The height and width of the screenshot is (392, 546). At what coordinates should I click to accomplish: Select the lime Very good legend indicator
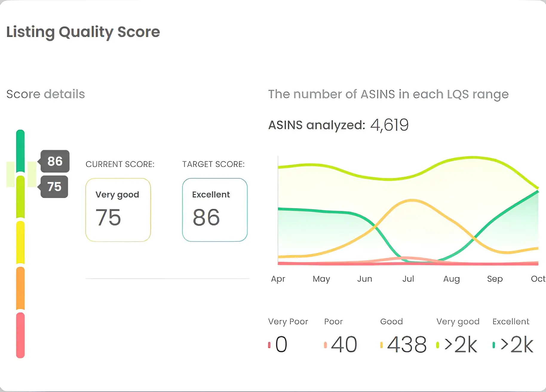[438, 345]
